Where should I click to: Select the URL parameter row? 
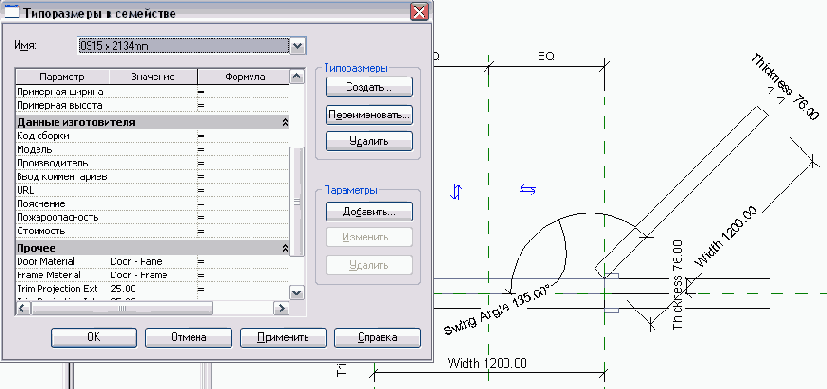(x=152, y=190)
